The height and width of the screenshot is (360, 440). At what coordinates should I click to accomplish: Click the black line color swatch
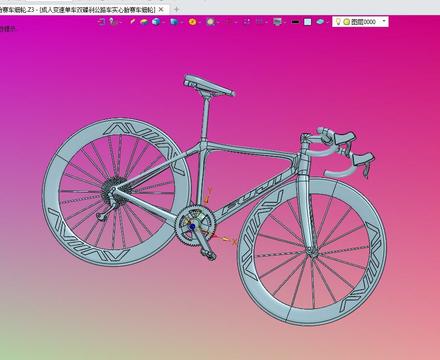(x=295, y=22)
